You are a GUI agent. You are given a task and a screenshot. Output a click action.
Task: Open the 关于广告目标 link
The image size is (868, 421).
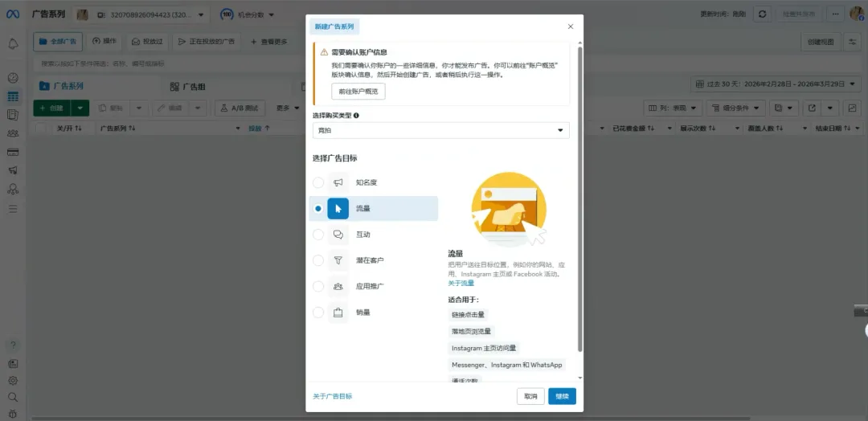pos(332,396)
